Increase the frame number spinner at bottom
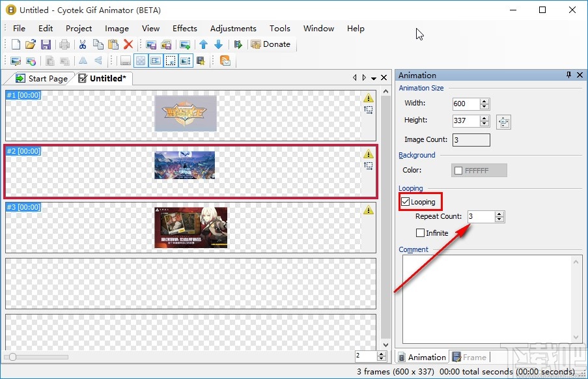 pyautogui.click(x=382, y=354)
